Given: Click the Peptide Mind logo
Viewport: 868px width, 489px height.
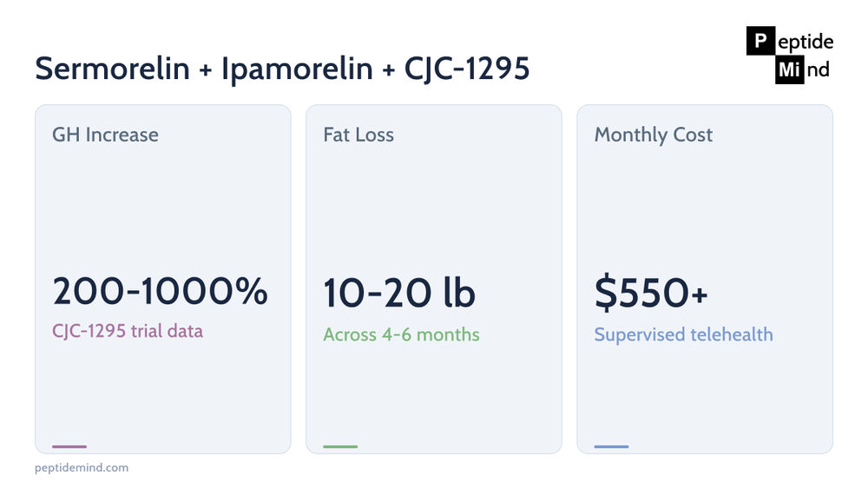Looking at the screenshot, I should point(790,56).
